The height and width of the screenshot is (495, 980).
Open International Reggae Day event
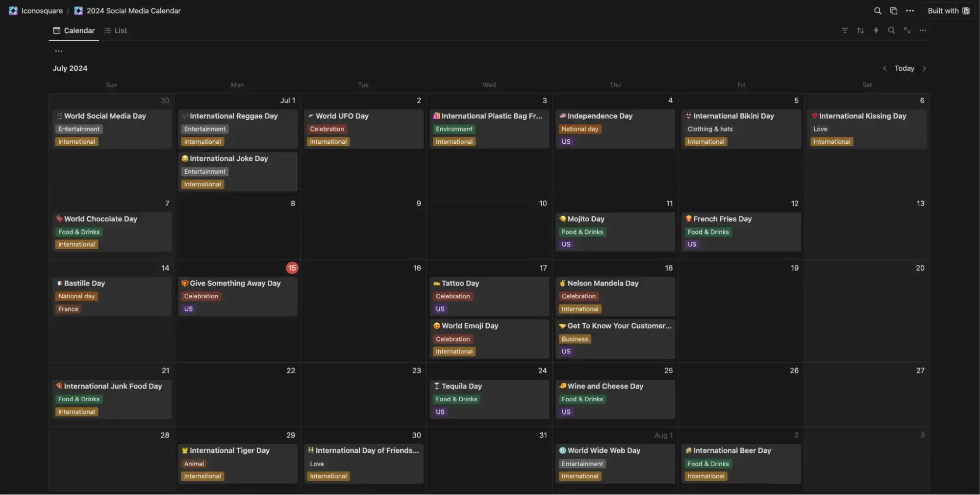click(x=238, y=129)
